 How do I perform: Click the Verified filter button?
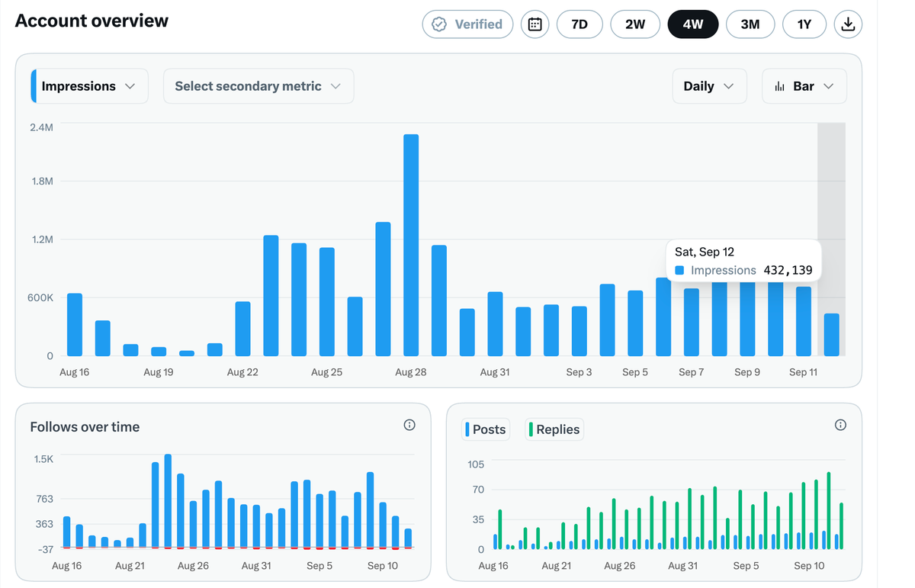coord(467,24)
